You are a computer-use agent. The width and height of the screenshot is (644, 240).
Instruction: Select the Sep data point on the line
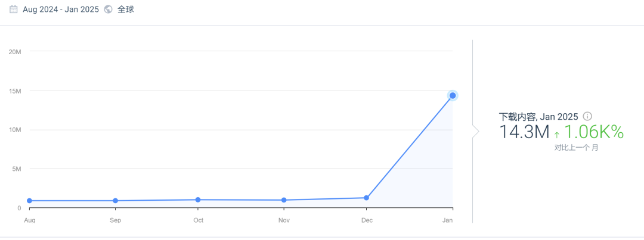coord(115,201)
